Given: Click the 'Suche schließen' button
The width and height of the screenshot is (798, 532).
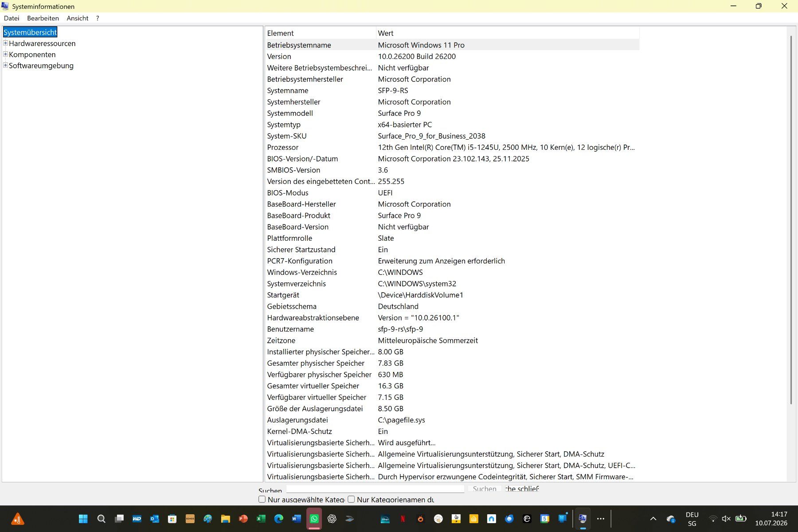Looking at the screenshot, I should 522,489.
